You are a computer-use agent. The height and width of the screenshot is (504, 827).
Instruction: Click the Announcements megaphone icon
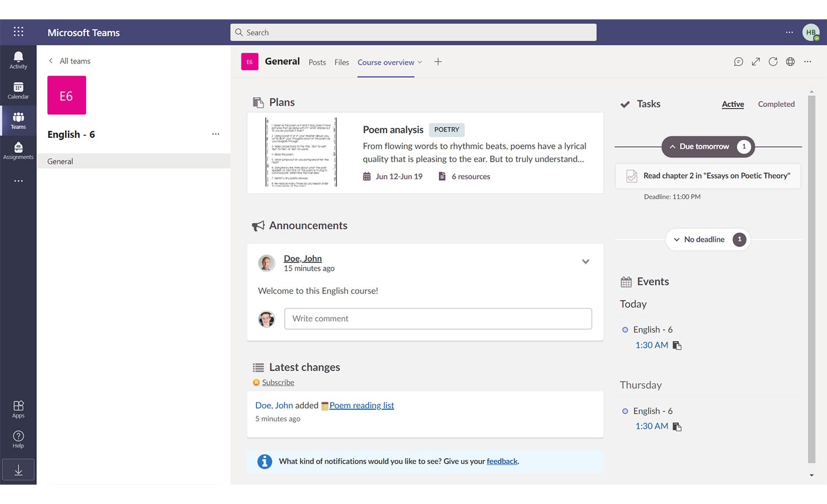[258, 226]
